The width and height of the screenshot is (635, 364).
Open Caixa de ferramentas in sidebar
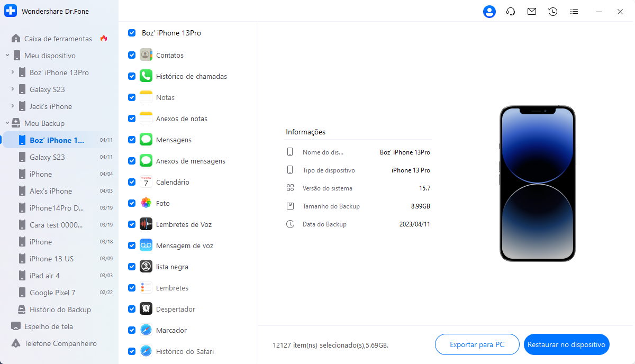[x=59, y=39]
